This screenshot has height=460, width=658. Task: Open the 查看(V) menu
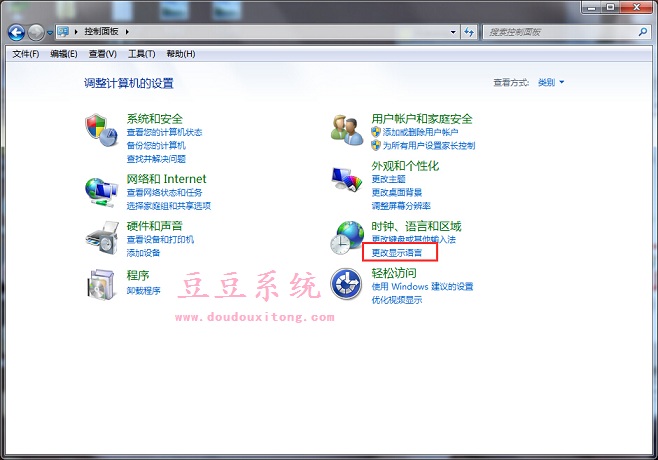[102, 54]
